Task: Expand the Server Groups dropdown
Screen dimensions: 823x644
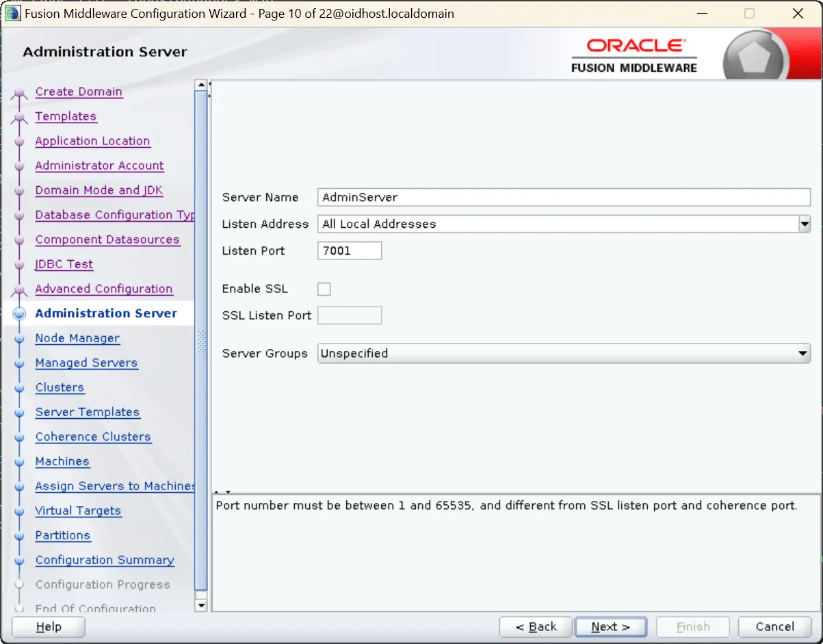Action: coord(564,353)
